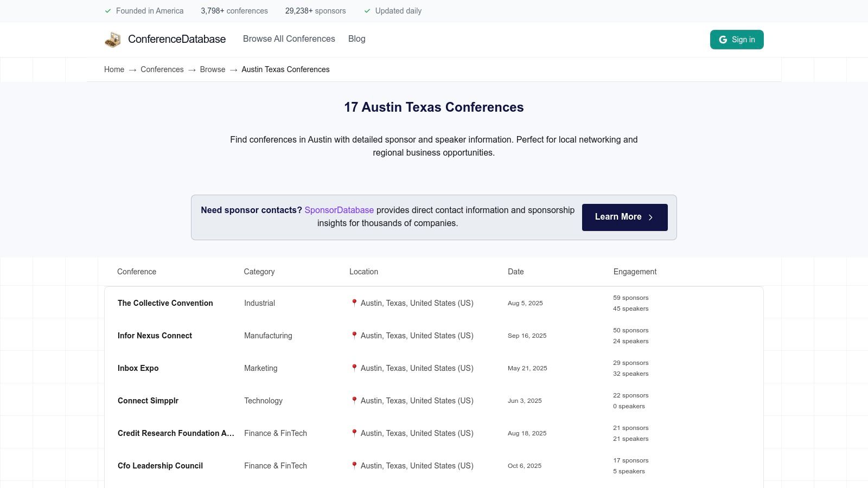The image size is (868, 488).
Task: Click location pin in Cfo Leadership Council row
Action: [x=354, y=466]
